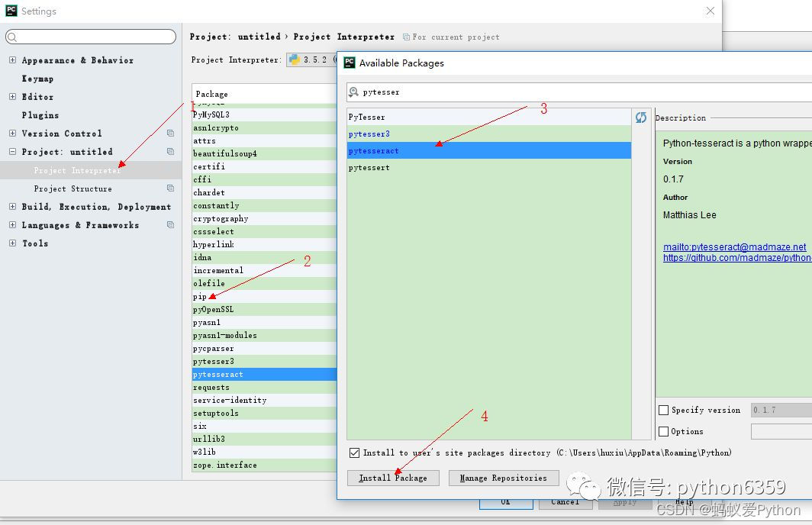Open the Specify version combo box
The width and height of the screenshot is (812, 525).
point(781,410)
